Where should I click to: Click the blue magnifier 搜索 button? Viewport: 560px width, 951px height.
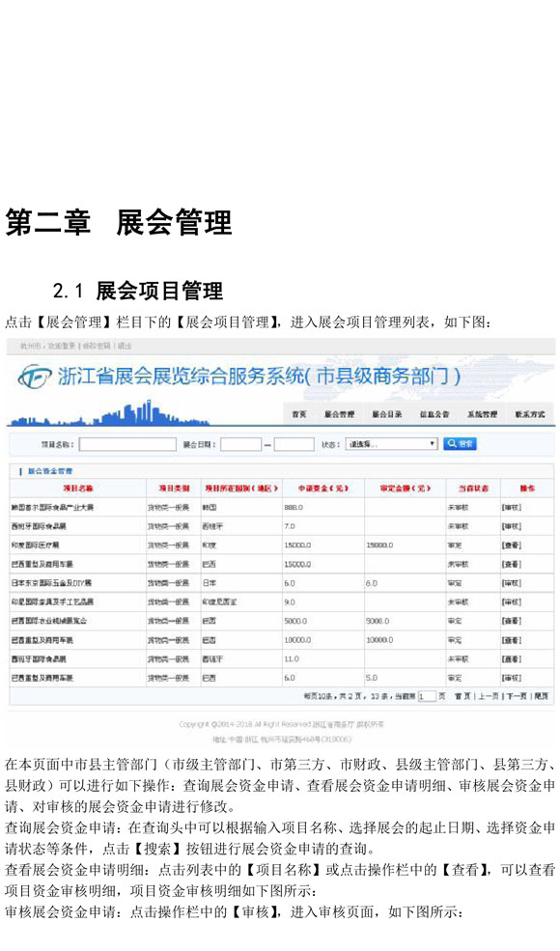pyautogui.click(x=460, y=444)
